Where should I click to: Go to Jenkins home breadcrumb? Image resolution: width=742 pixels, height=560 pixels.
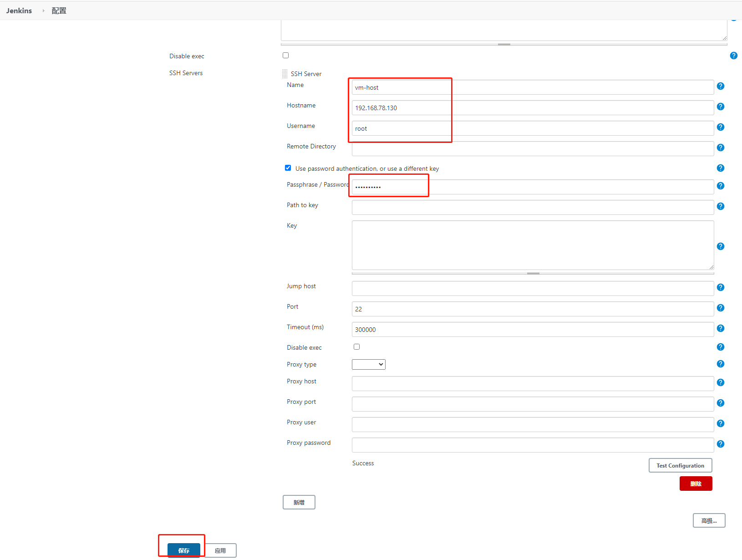pyautogui.click(x=19, y=10)
